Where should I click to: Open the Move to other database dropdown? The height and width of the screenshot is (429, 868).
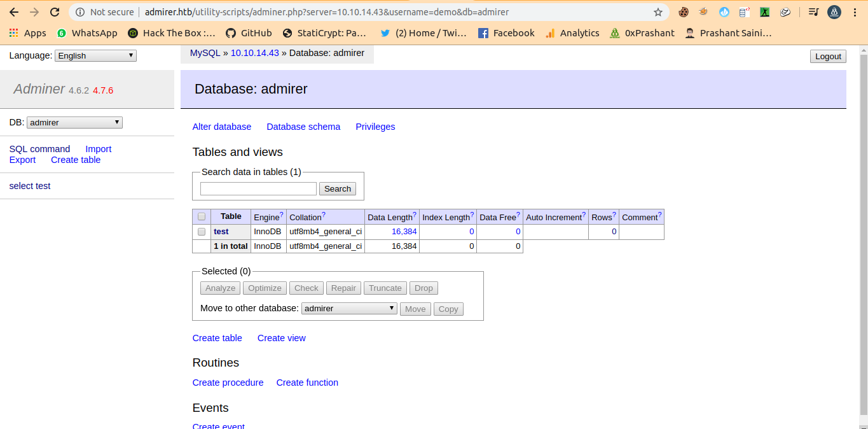tap(349, 309)
